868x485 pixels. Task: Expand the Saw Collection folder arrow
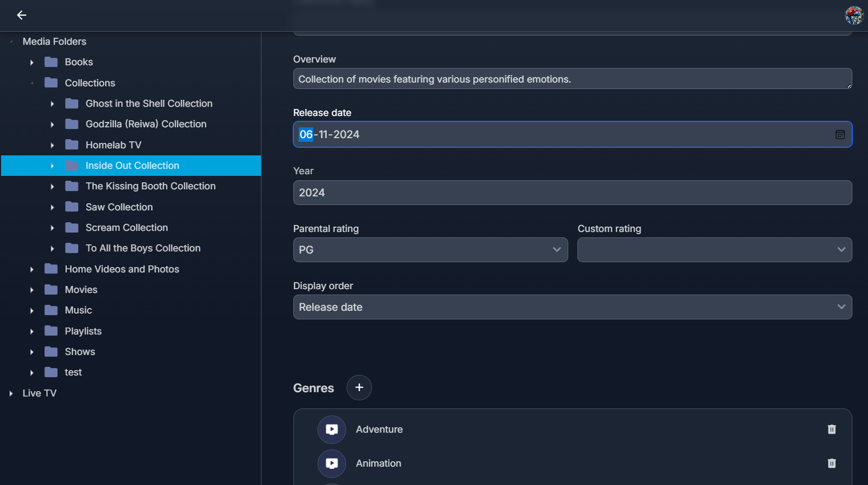coord(52,207)
